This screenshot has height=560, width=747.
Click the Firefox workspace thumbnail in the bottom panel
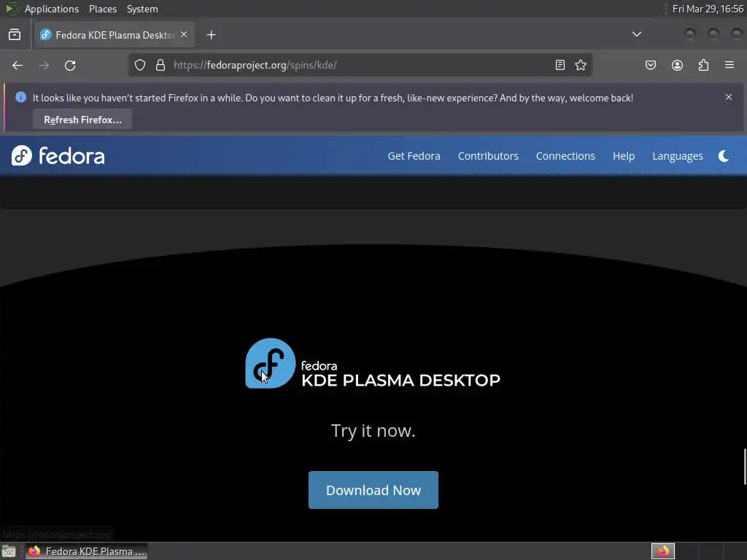[x=662, y=551]
